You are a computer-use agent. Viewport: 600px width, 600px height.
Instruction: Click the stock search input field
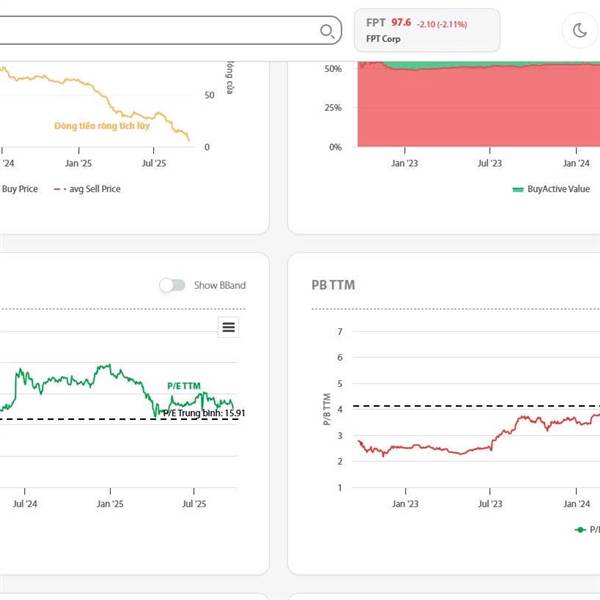pos(150,31)
